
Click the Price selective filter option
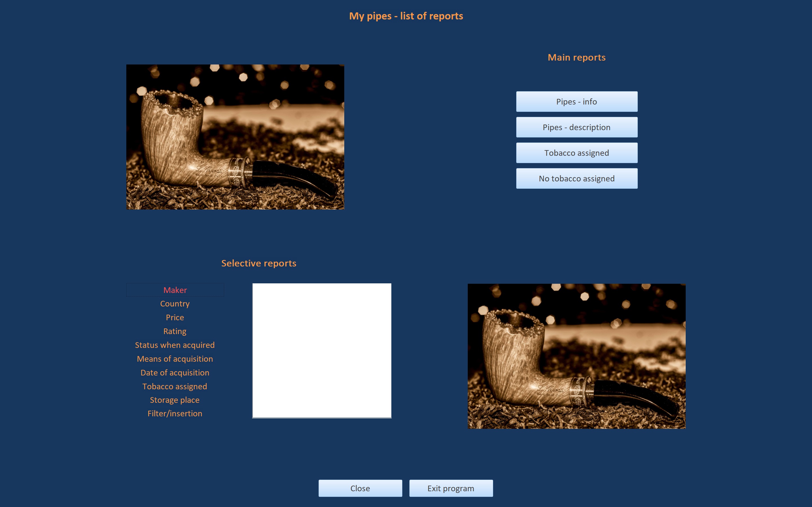point(175,317)
